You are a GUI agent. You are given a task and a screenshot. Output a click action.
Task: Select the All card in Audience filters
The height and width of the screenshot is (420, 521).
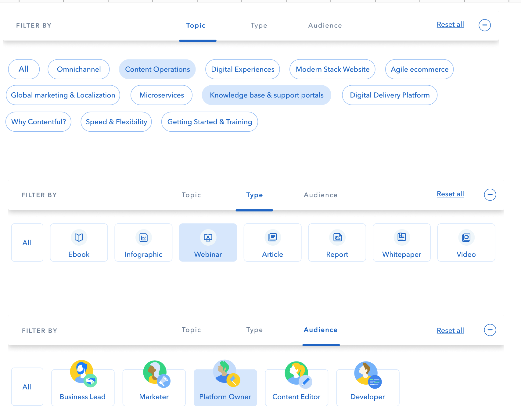pos(27,387)
